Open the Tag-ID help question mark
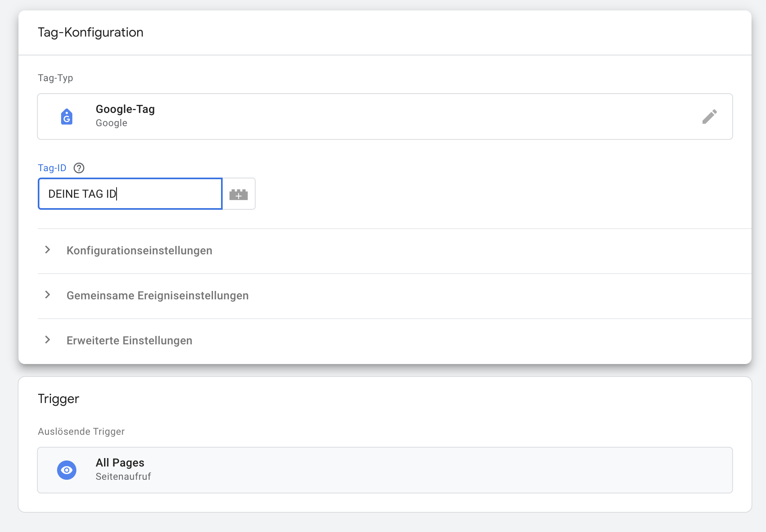Image resolution: width=766 pixels, height=532 pixels. (x=79, y=168)
